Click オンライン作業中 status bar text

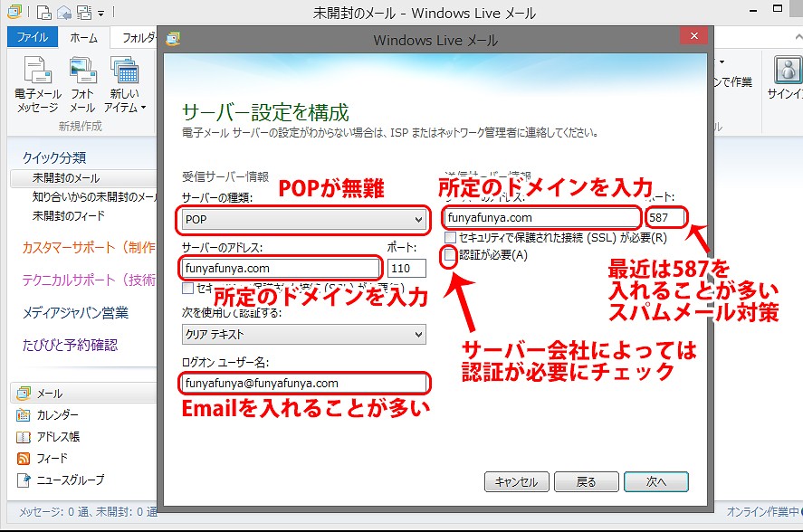(763, 511)
